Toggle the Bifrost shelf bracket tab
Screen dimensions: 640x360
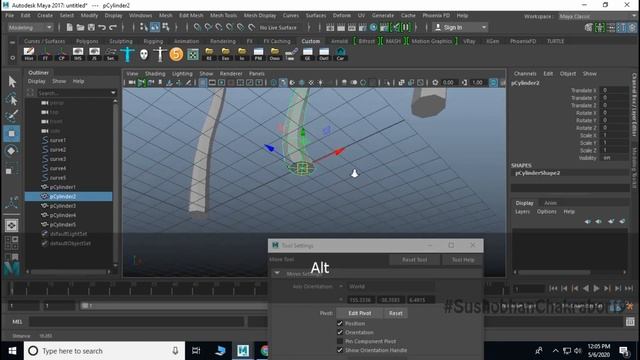(x=367, y=41)
